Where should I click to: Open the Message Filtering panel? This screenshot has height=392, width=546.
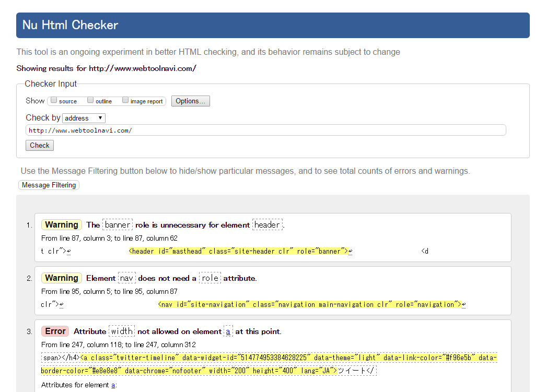[x=49, y=185]
